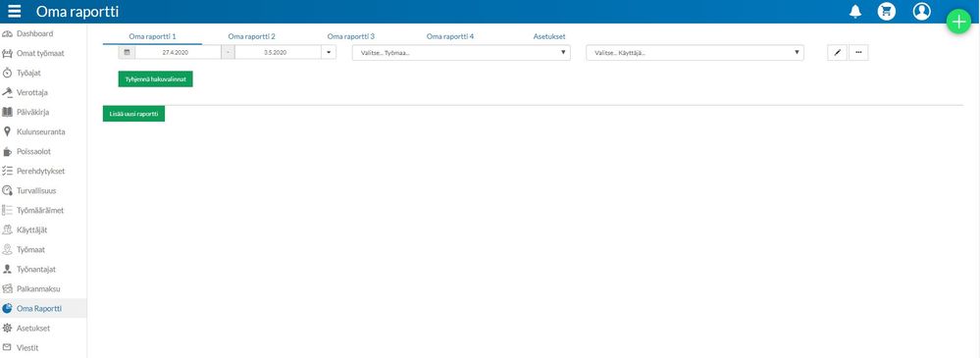Open the shopping cart icon
The width and height of the screenshot is (980, 358).
tap(886, 11)
